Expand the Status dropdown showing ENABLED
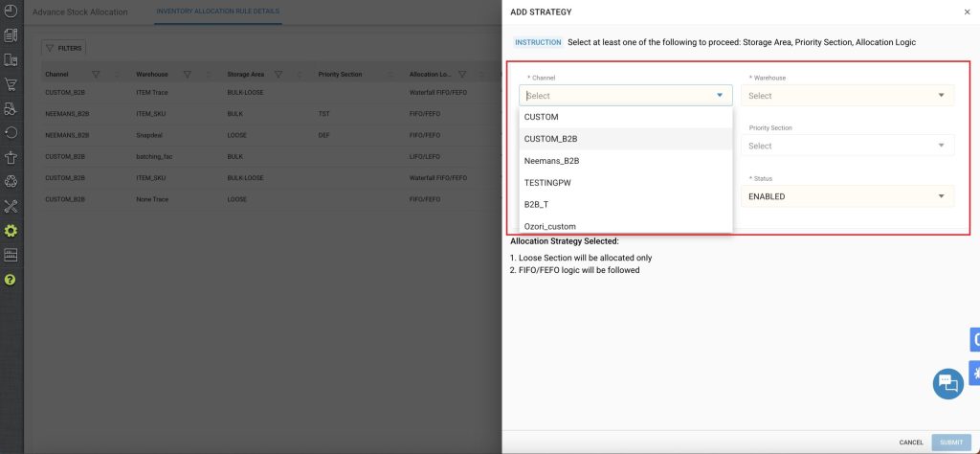This screenshot has width=980, height=454. (x=847, y=196)
